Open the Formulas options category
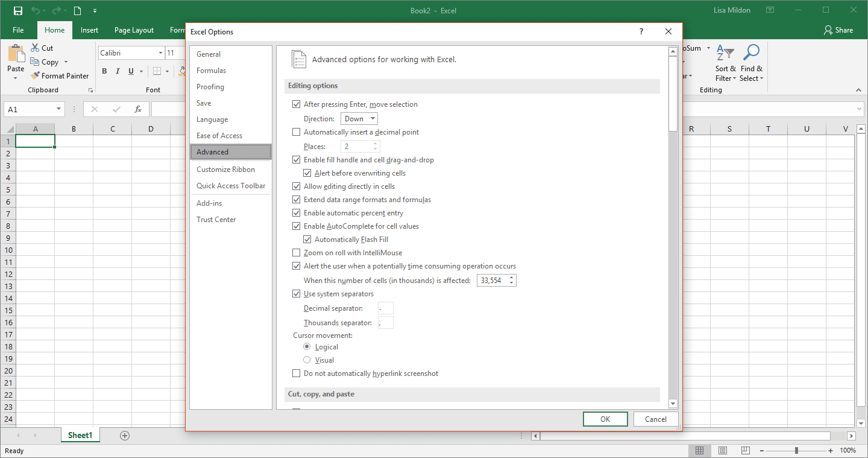 (x=231, y=71)
